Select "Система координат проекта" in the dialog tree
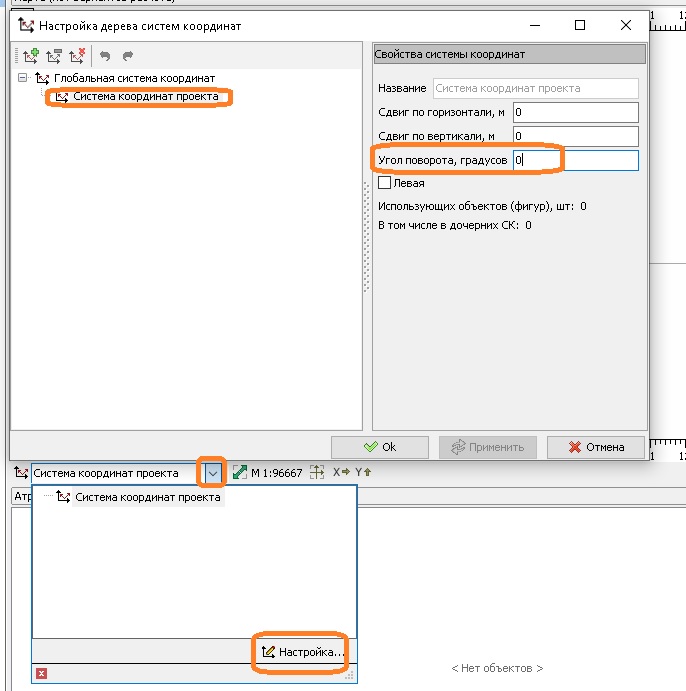The image size is (686, 691). click(x=144, y=97)
